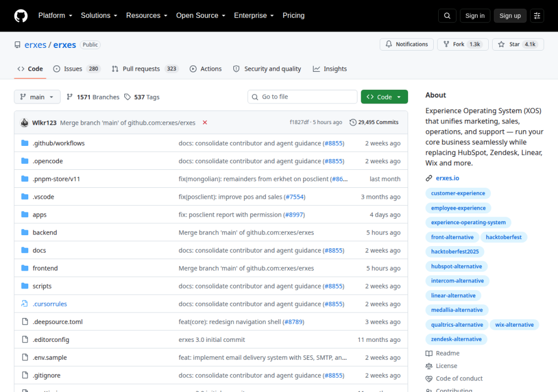Screen dimensions: 558x392
Task: Go to the Pricing page
Action: [x=294, y=16]
